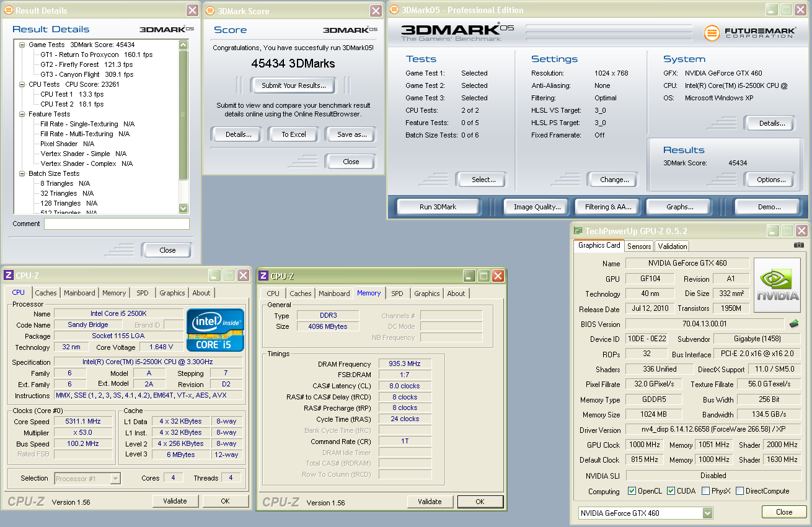
Task: Collapse the Batch Size Tests tree node
Action: [22, 173]
